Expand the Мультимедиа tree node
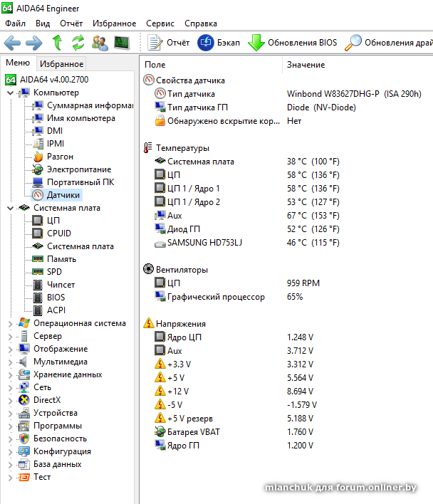The height and width of the screenshot is (504, 433). (x=10, y=362)
